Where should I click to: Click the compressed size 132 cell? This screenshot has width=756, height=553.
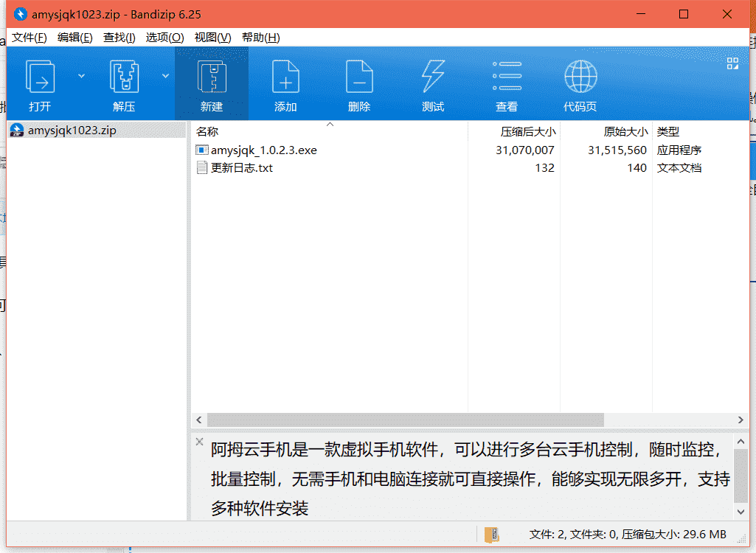(544, 168)
